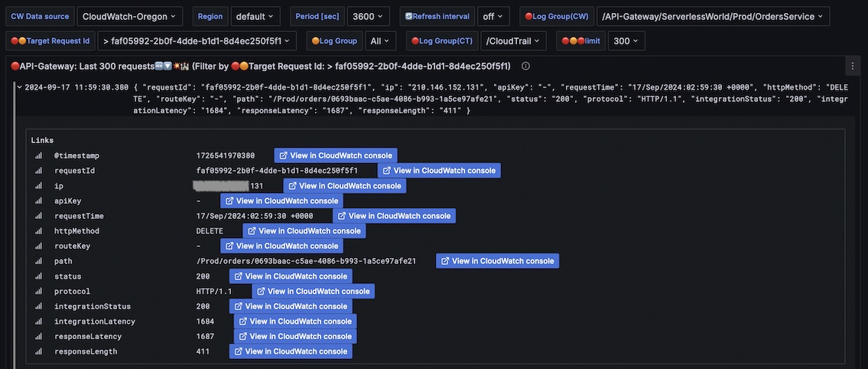Change the Period 3600 dropdown
This screenshot has width=868, height=369.
369,16
